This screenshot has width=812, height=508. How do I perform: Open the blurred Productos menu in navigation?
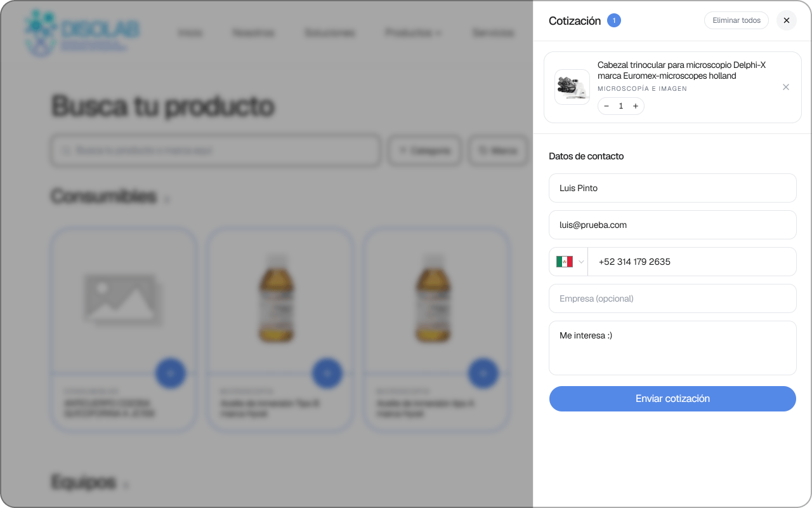point(413,33)
